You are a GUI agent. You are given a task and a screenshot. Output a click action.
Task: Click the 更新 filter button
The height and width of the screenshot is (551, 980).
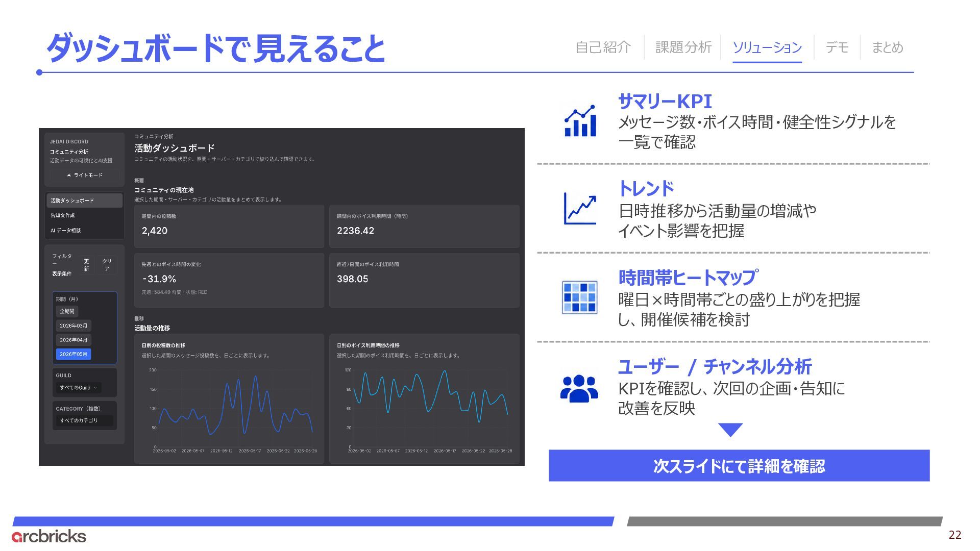[x=86, y=265]
